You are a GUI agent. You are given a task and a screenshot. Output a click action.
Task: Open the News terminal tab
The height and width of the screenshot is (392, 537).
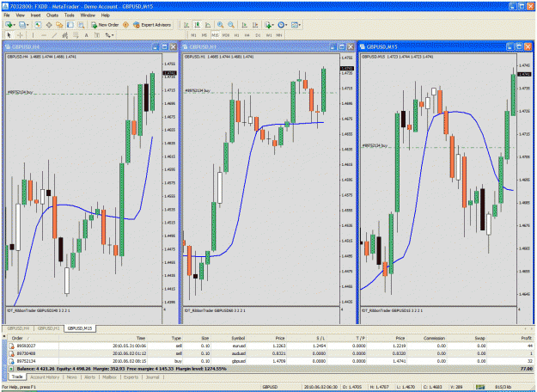click(x=71, y=377)
